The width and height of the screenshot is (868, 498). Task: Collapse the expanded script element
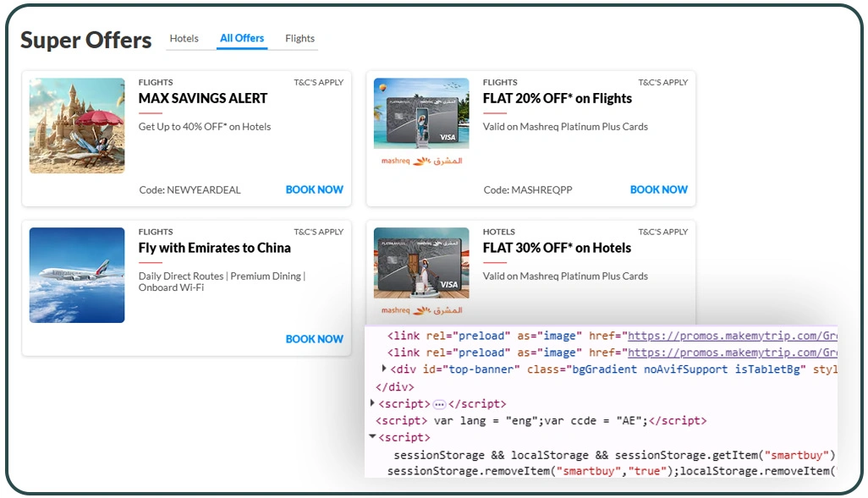point(372,437)
